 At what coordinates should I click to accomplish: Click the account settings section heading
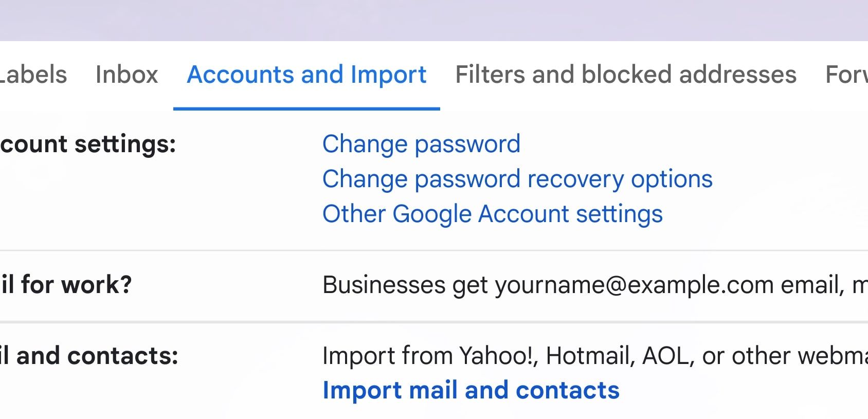[87, 144]
